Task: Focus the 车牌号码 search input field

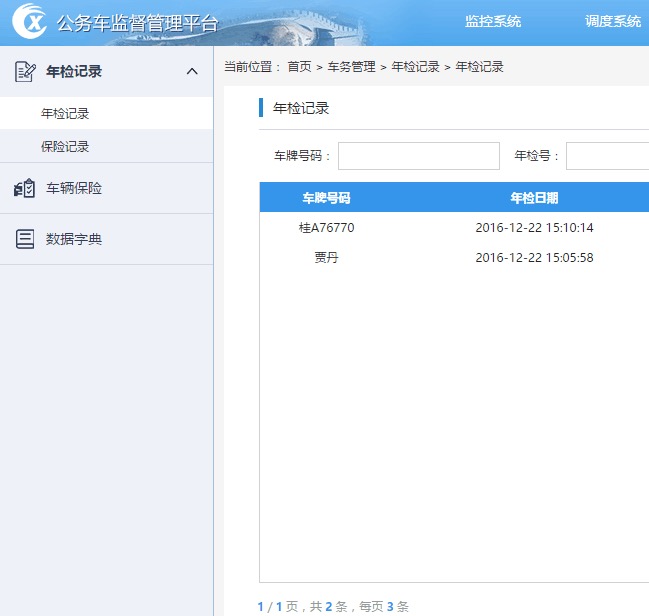Action: pyautogui.click(x=418, y=156)
